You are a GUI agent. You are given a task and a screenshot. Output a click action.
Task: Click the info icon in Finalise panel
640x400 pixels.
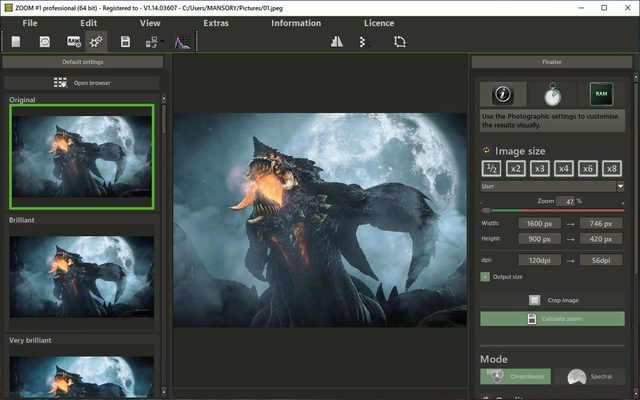pyautogui.click(x=504, y=95)
